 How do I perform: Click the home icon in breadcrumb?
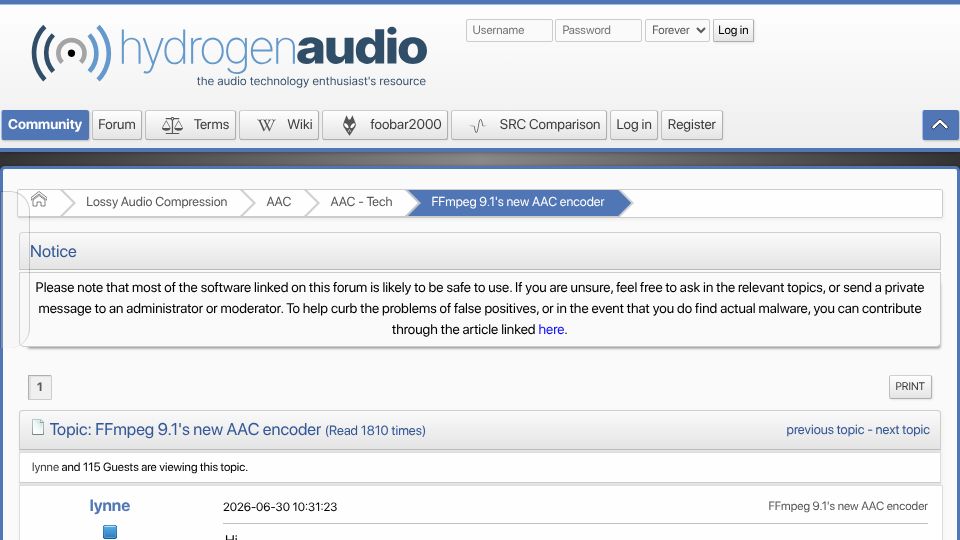39,200
